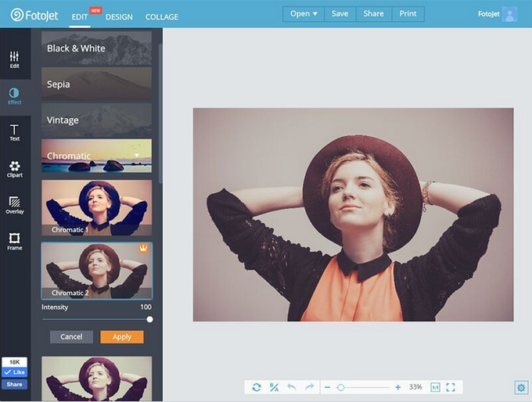The image size is (532, 402).
Task: Select the effect thumbnail below Apply
Action: pos(97,379)
